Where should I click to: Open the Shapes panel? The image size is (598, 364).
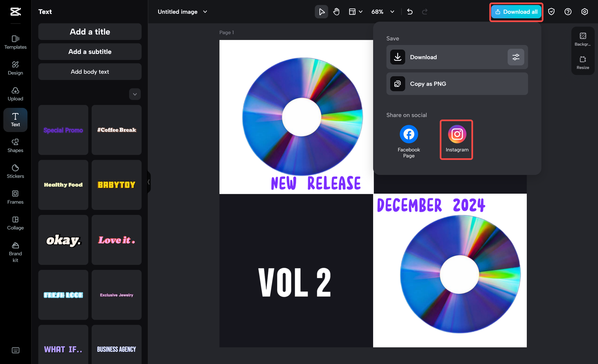(x=15, y=145)
